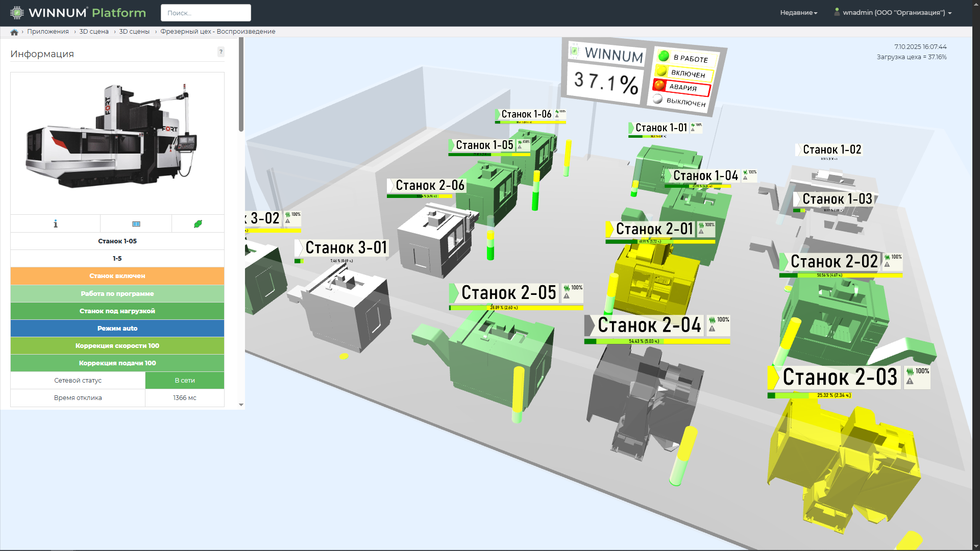Click the signal icon beside Станок 2-03
The height and width of the screenshot is (551, 980).
click(910, 372)
